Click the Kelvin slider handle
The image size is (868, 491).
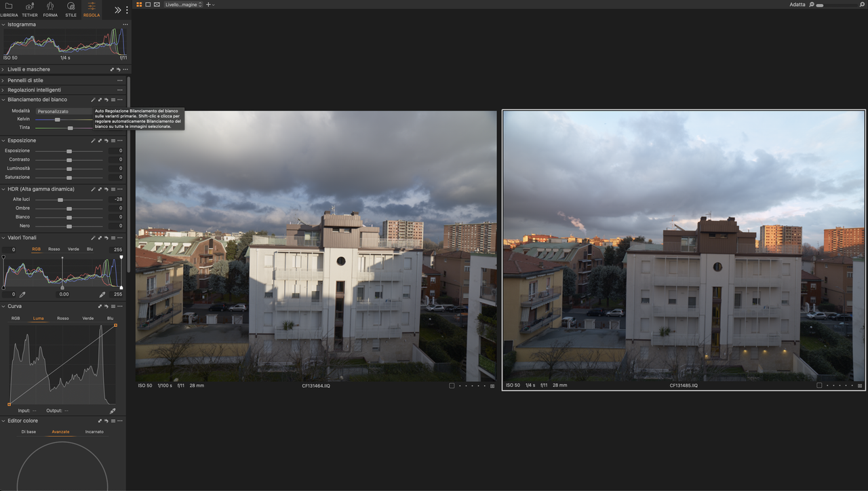[58, 119]
